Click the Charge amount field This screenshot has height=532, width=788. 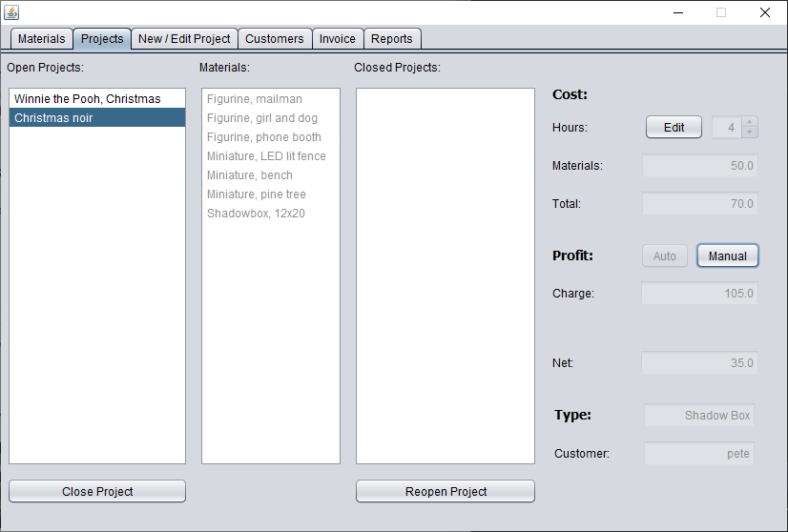pos(699,294)
